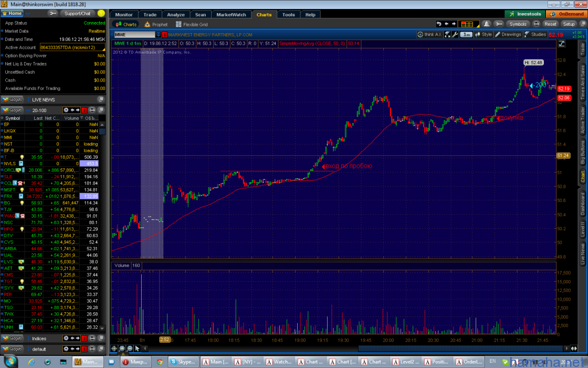This screenshot has height=368, width=588.
Task: Open the Media Player icon in taskbar
Action: click(x=48, y=362)
